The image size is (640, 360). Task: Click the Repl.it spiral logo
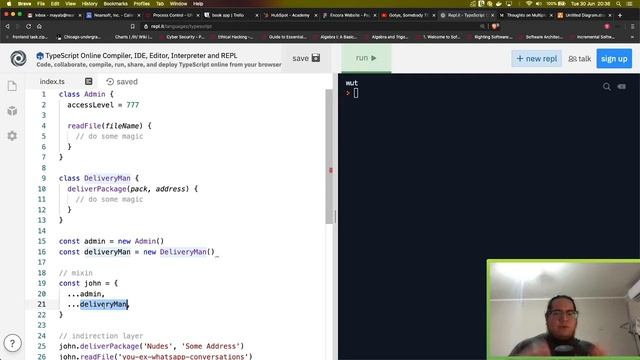pos(18,59)
